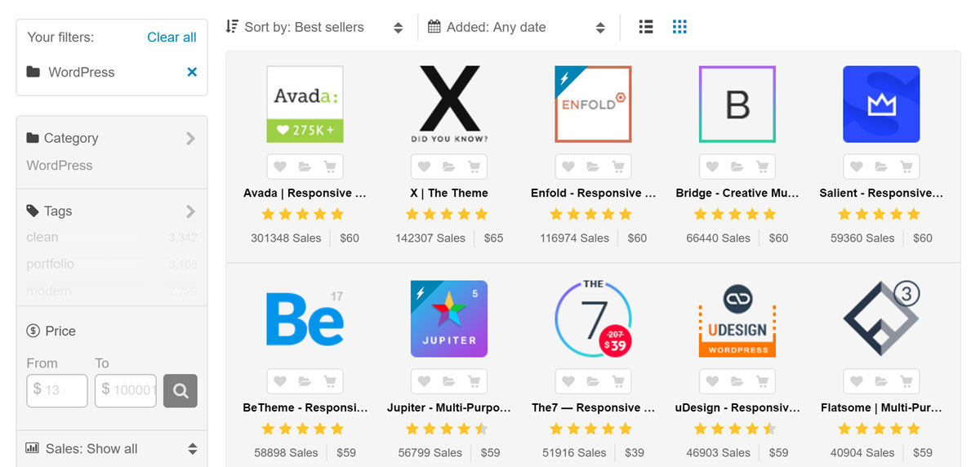Add Bridge theme to cart
Image resolution: width=980 pixels, height=467 pixels.
click(762, 167)
